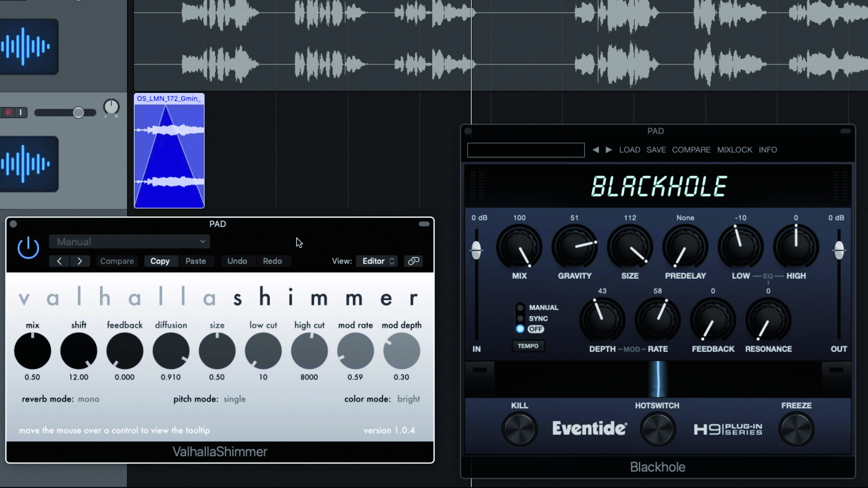This screenshot has height=488, width=868.
Task: Toggle the KILL switch
Action: pyautogui.click(x=519, y=429)
